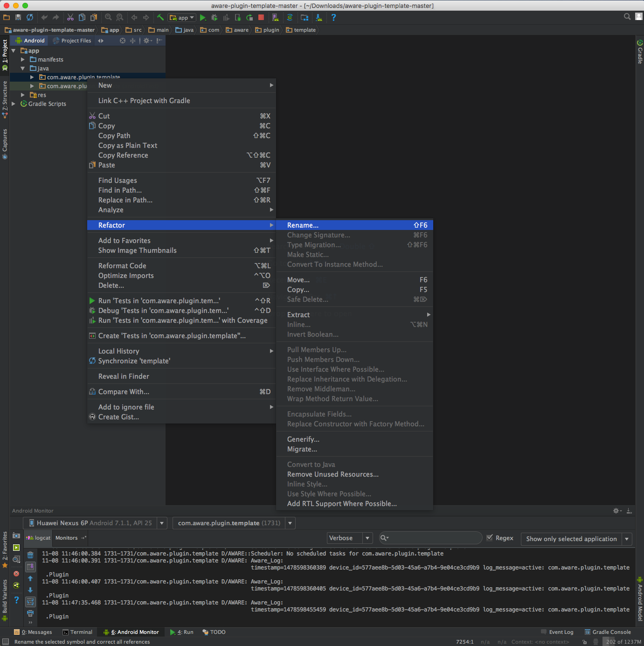Image resolution: width=644 pixels, height=646 pixels.
Task: Collapse the app tree node
Action: click(14, 50)
